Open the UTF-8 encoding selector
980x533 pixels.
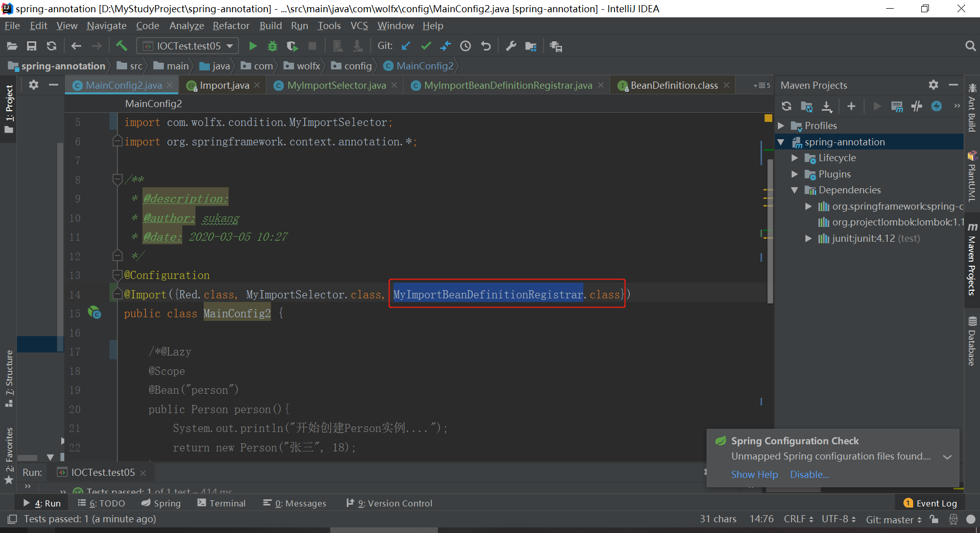(839, 519)
